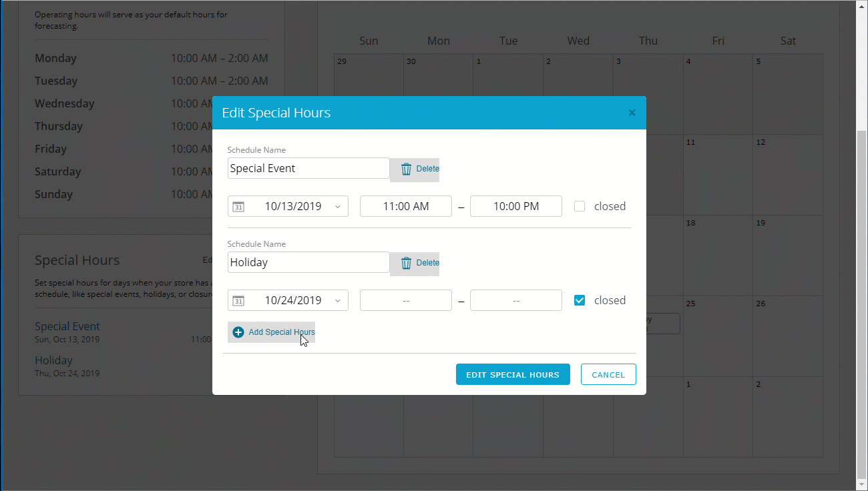
Task: Select the 10:00 PM end time field
Action: [x=515, y=206]
